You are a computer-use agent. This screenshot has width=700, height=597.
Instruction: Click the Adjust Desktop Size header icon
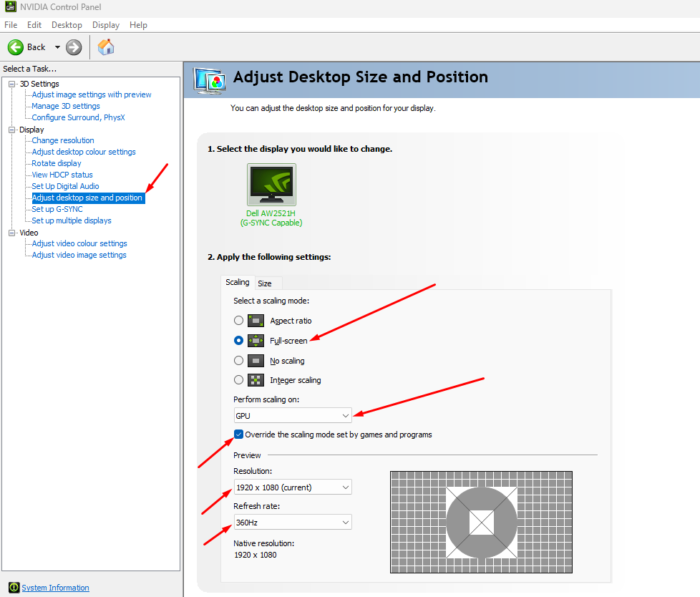(210, 80)
